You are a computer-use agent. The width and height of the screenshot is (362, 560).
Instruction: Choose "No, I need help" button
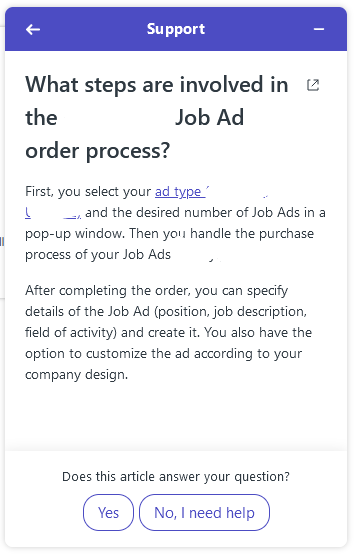click(204, 512)
